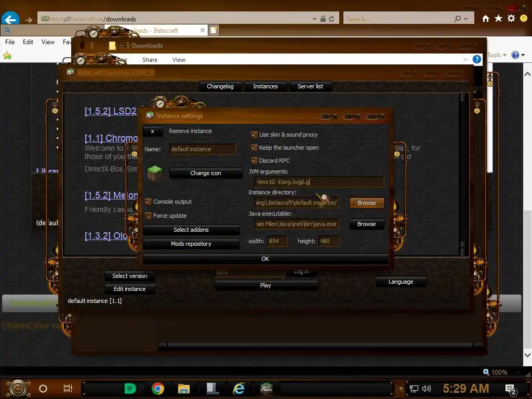The height and width of the screenshot is (399, 532).
Task: Click the height input field
Action: click(x=328, y=241)
